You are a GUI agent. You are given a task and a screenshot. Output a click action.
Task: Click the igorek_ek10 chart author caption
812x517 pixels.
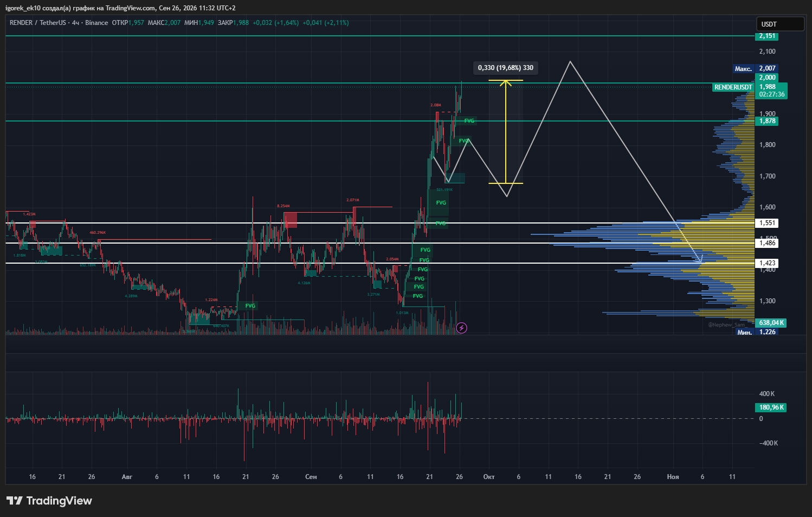(x=120, y=8)
